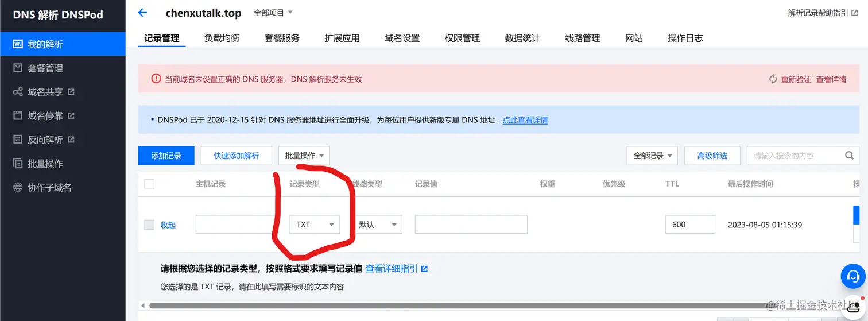Click the 重新验证 link

(796, 79)
